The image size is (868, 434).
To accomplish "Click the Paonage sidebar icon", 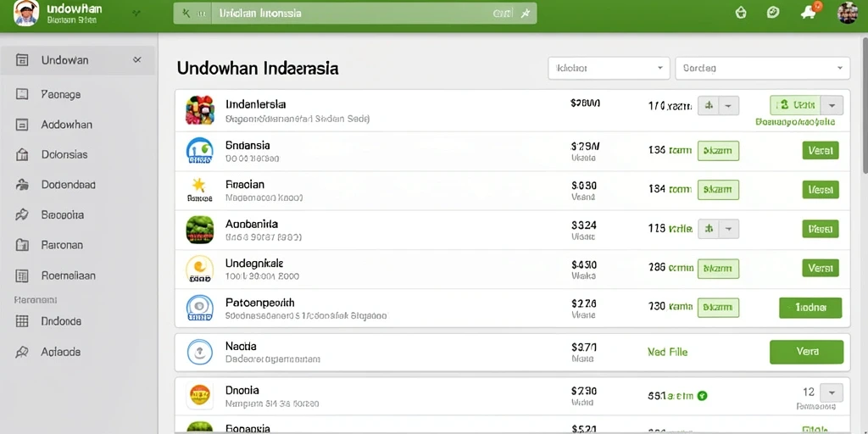I will click(x=22, y=94).
